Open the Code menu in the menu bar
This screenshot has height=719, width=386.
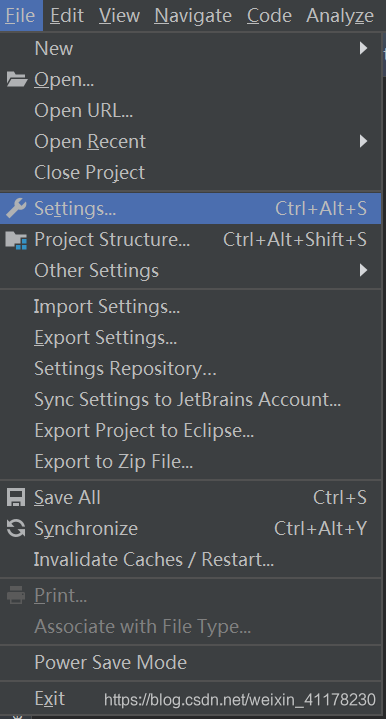point(269,16)
